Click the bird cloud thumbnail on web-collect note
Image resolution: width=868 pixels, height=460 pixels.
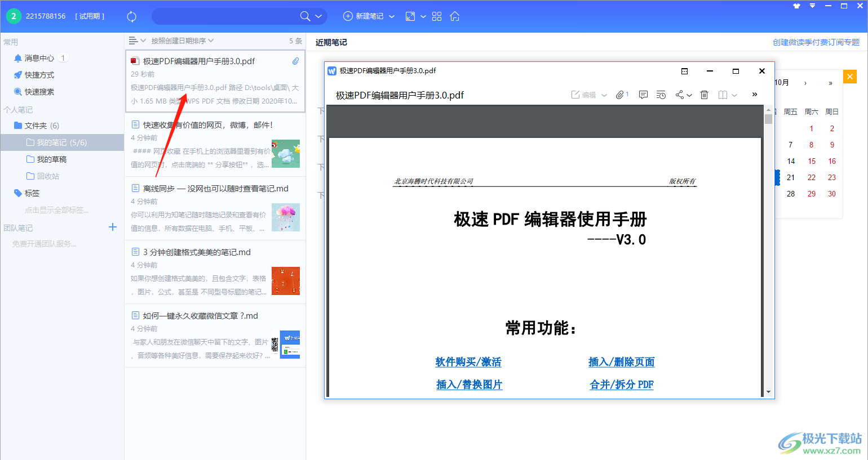pyautogui.click(x=286, y=154)
